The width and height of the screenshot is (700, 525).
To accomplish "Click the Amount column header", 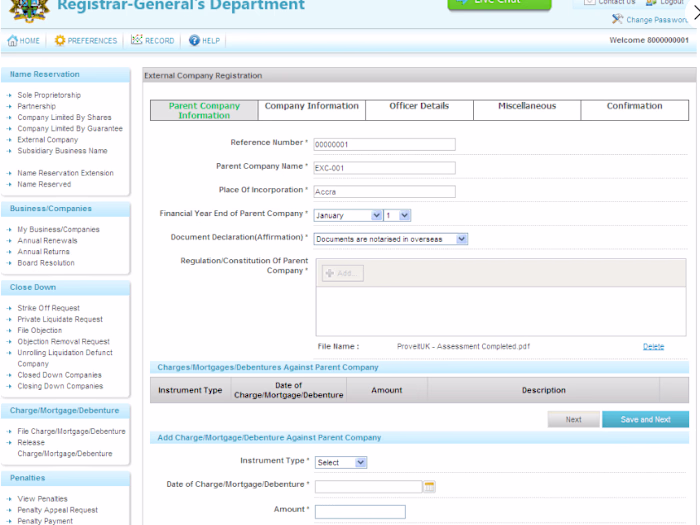I will 387,390.
